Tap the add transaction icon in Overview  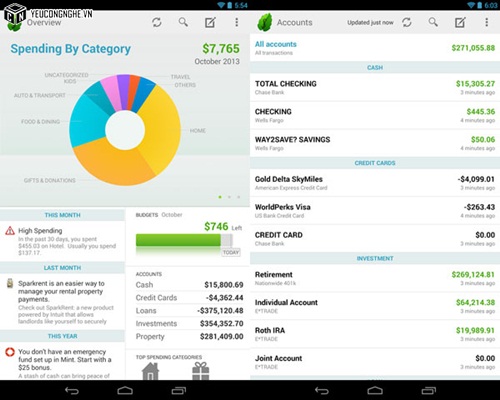(x=210, y=22)
